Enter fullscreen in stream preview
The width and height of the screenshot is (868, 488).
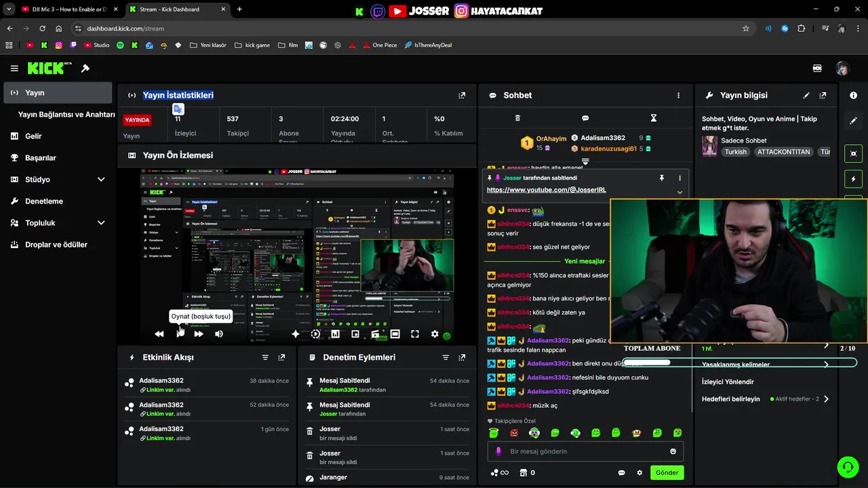415,333
